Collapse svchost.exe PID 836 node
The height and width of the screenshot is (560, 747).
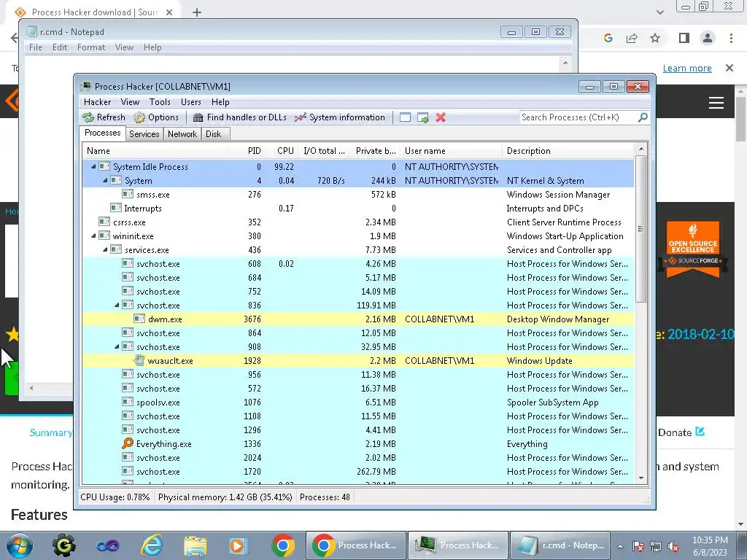coord(117,305)
